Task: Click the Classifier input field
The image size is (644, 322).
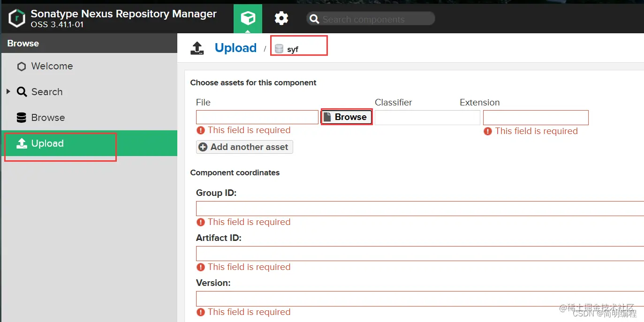Action: [427, 117]
